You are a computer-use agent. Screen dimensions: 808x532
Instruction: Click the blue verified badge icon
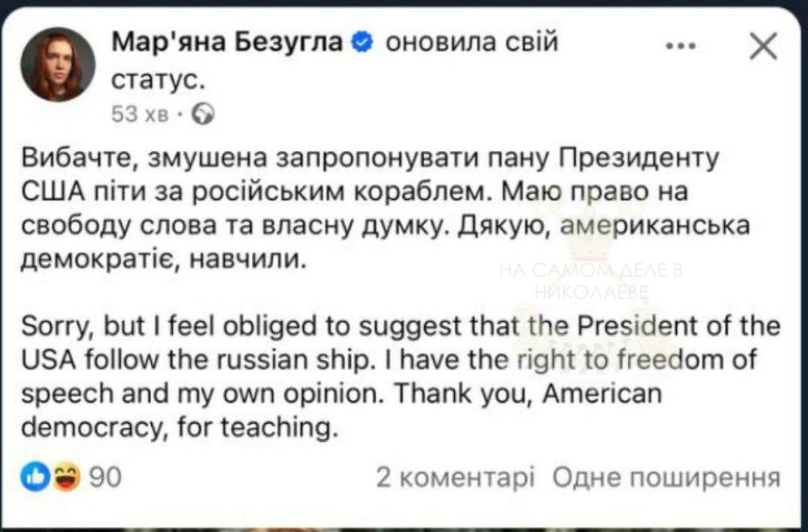tap(362, 42)
